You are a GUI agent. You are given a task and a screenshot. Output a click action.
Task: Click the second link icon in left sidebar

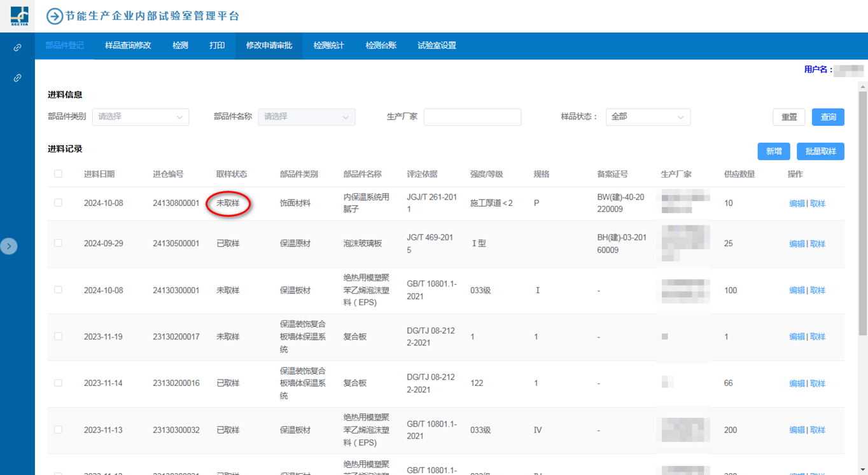pyautogui.click(x=17, y=78)
